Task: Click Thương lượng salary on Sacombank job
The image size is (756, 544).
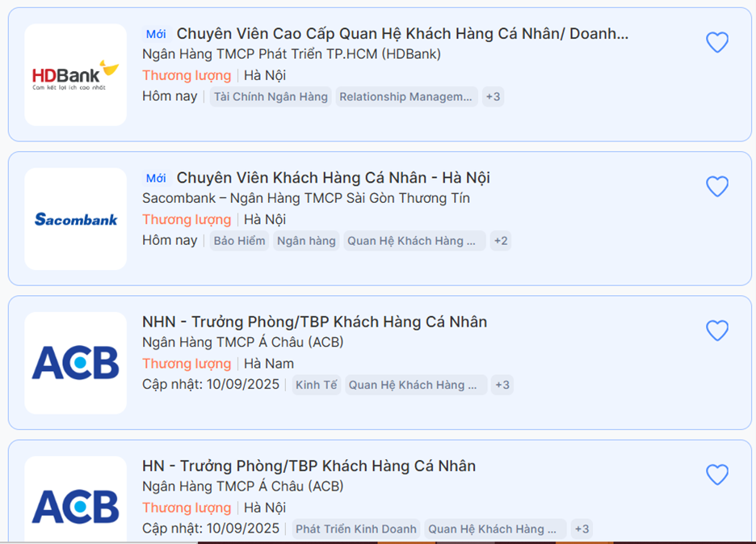Action: click(187, 220)
